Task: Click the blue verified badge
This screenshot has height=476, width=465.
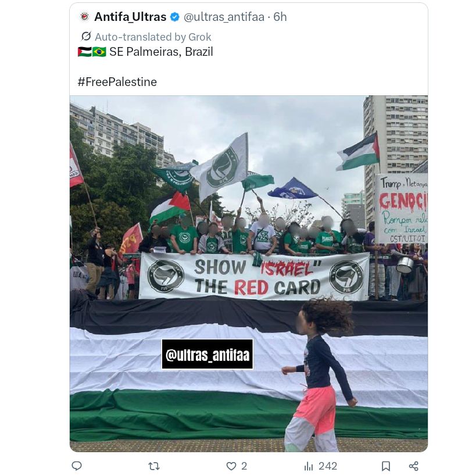Action: [x=175, y=17]
